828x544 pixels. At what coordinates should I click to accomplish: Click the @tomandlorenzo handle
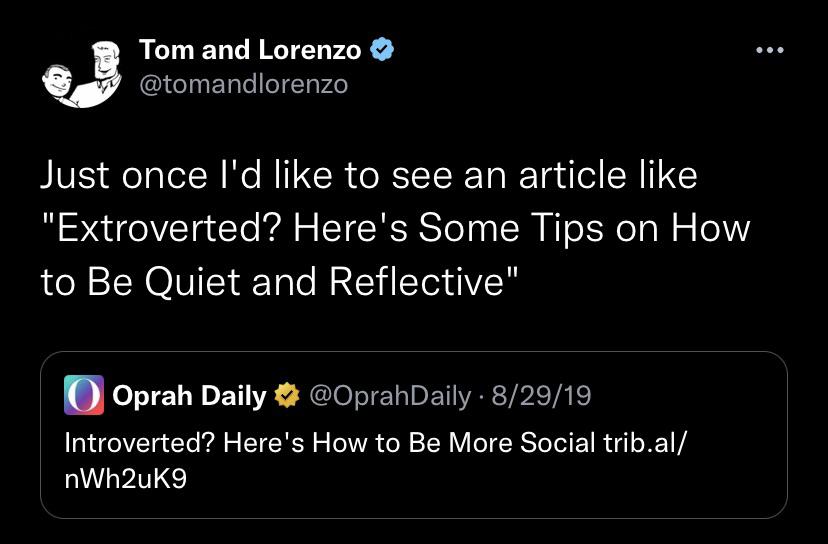pos(244,84)
